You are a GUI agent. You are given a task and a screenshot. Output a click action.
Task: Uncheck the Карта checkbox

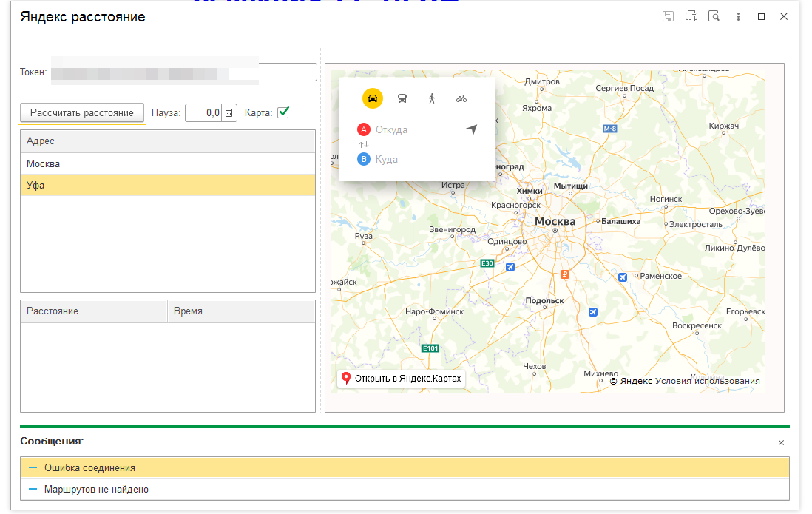pyautogui.click(x=283, y=112)
